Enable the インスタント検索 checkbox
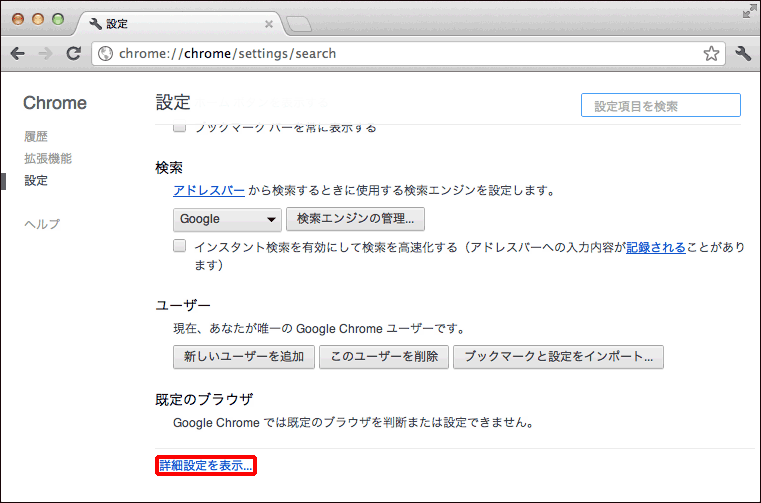This screenshot has height=503, width=761. click(x=180, y=246)
